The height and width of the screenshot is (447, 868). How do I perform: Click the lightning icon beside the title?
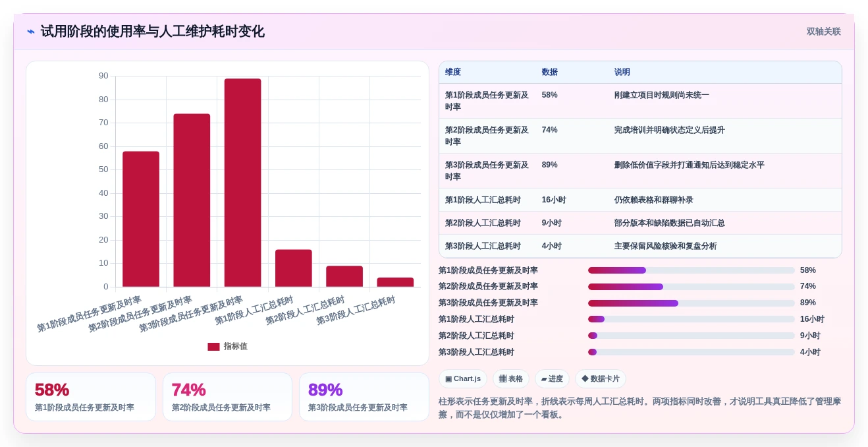31,32
